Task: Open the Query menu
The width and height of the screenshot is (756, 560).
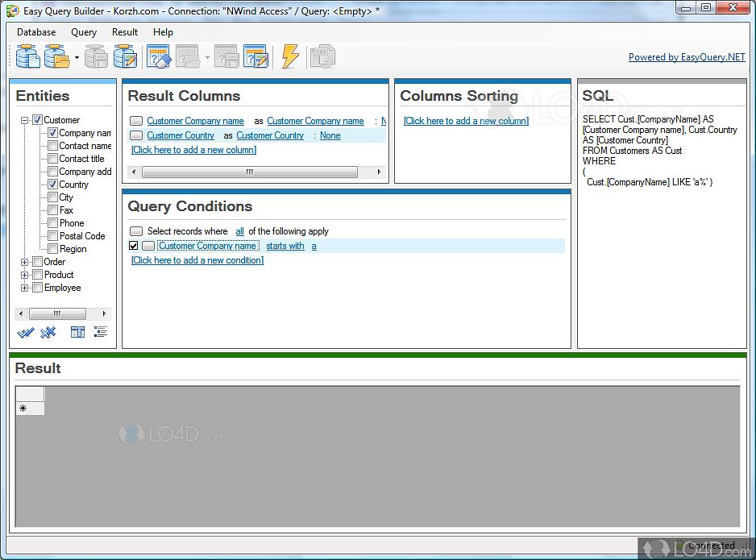Action: tap(83, 32)
